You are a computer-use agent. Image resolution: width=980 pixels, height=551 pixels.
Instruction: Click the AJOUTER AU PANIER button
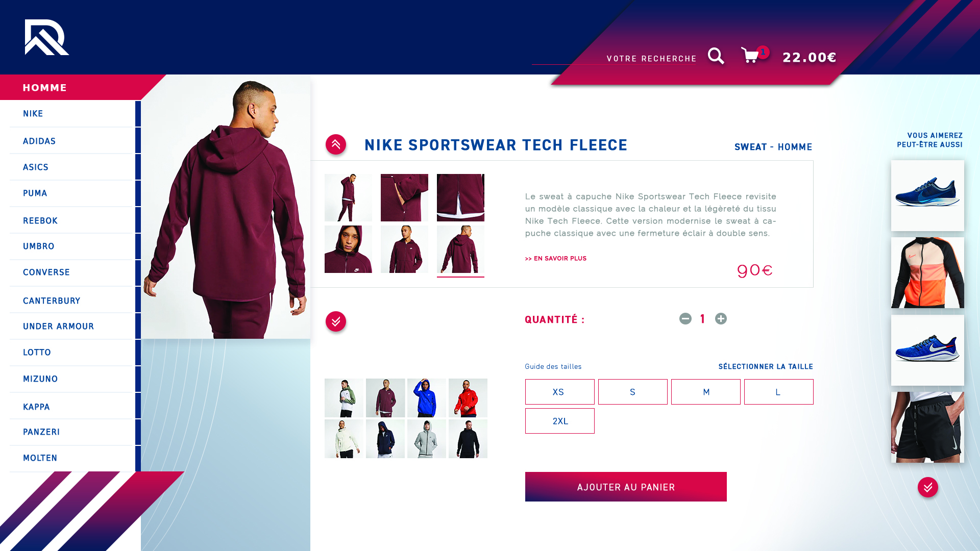point(626,487)
